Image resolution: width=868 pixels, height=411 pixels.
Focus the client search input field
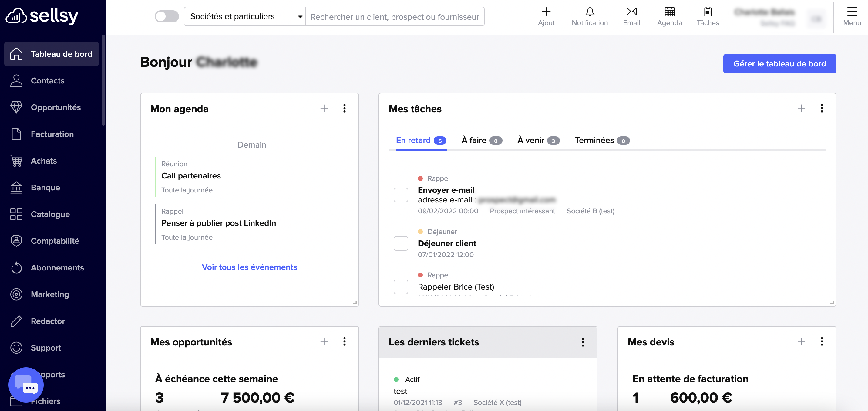(394, 16)
